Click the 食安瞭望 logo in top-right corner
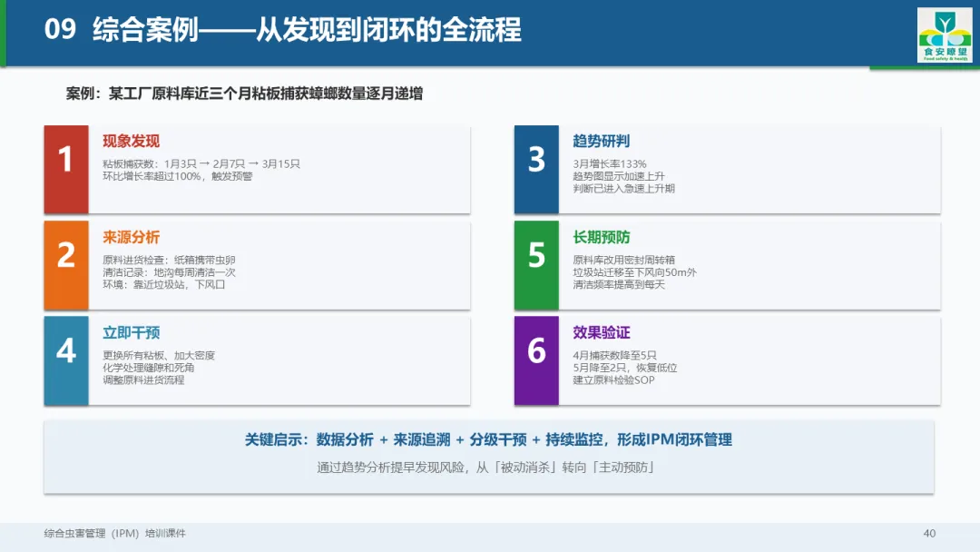This screenshot has width=980, height=552. pos(945,35)
